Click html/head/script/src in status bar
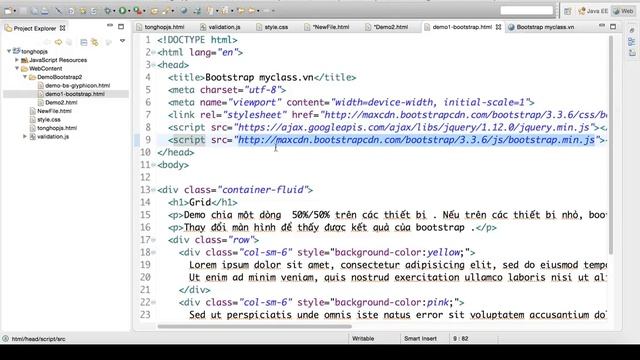The width and height of the screenshot is (640, 360). tap(38, 339)
